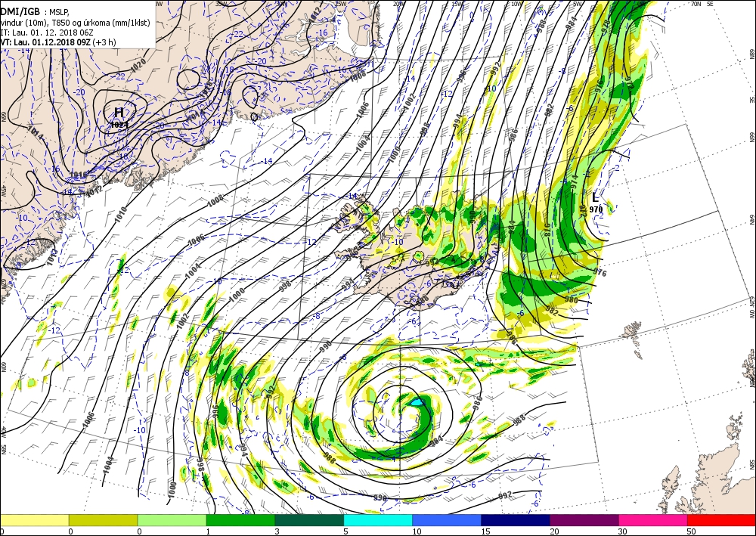Click the light green legend swatch
Image resolution: width=756 pixels, height=536 pixels.
point(172,520)
